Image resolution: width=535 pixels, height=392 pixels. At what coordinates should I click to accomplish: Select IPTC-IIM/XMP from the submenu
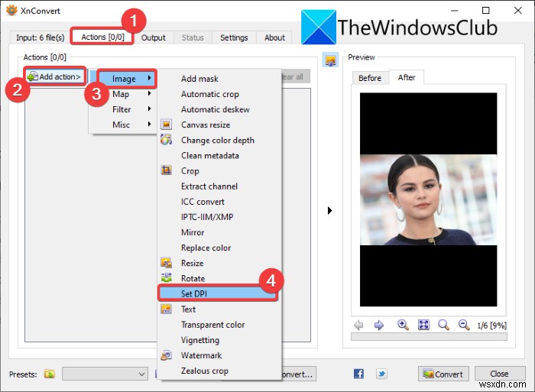[219, 217]
